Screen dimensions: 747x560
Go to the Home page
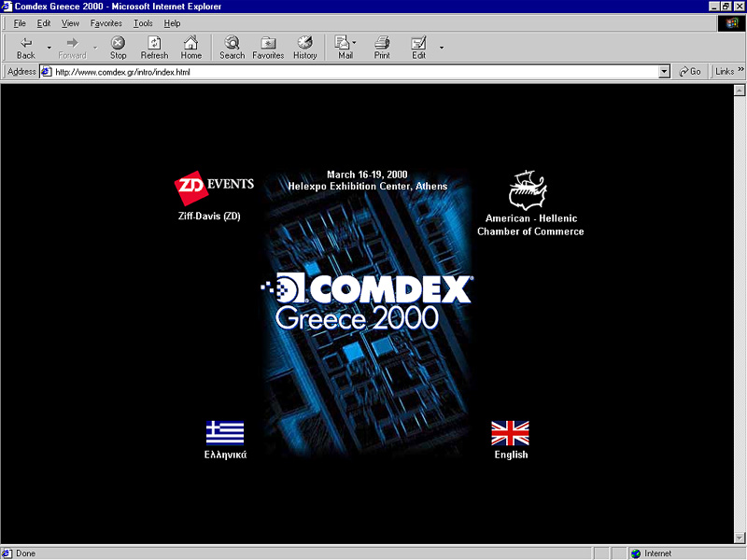[191, 48]
